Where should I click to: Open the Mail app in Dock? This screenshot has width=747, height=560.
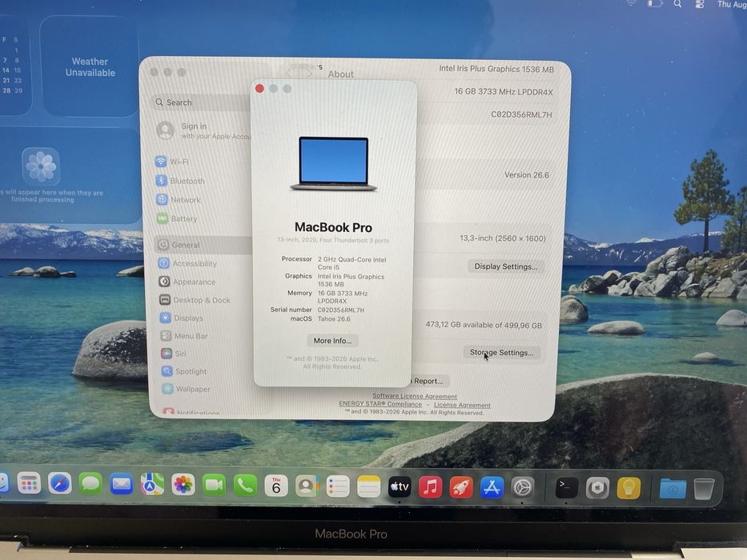pos(122,485)
